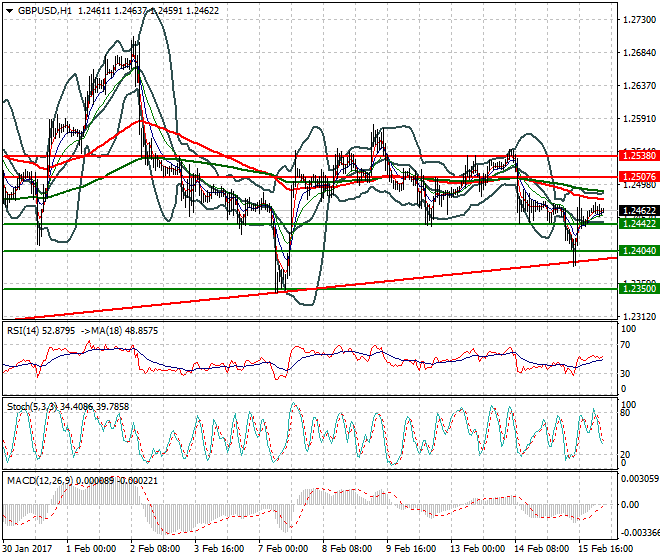Click the Stochastic scale level 80

pos(625,413)
